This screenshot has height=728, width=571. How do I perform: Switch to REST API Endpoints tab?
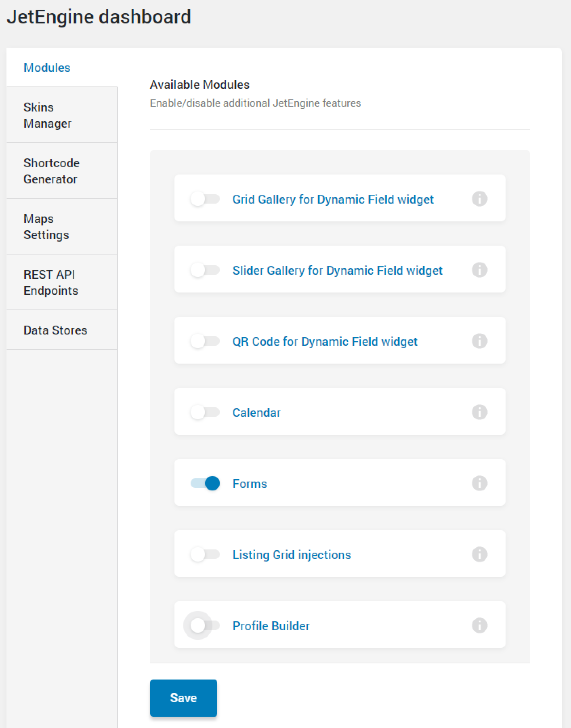[x=62, y=282]
